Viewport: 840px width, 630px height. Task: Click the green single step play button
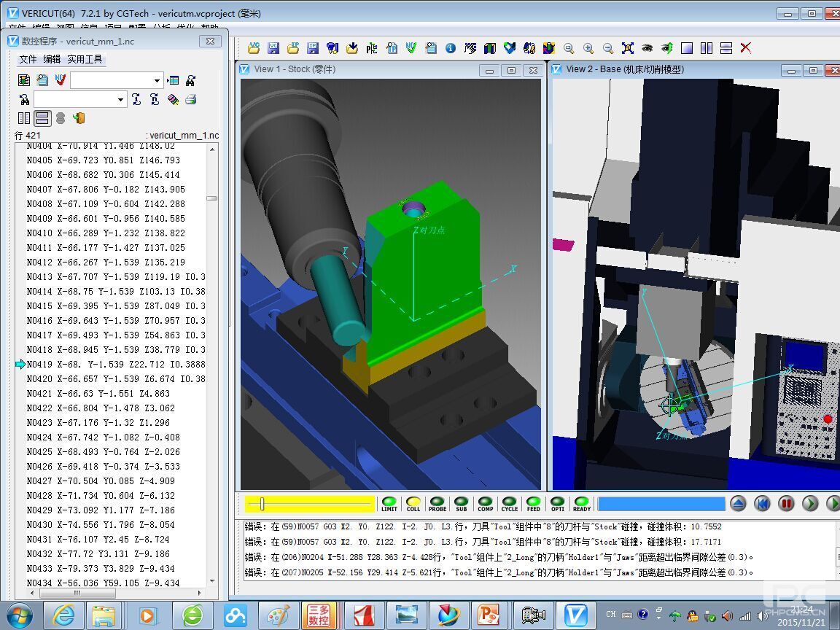[810, 504]
